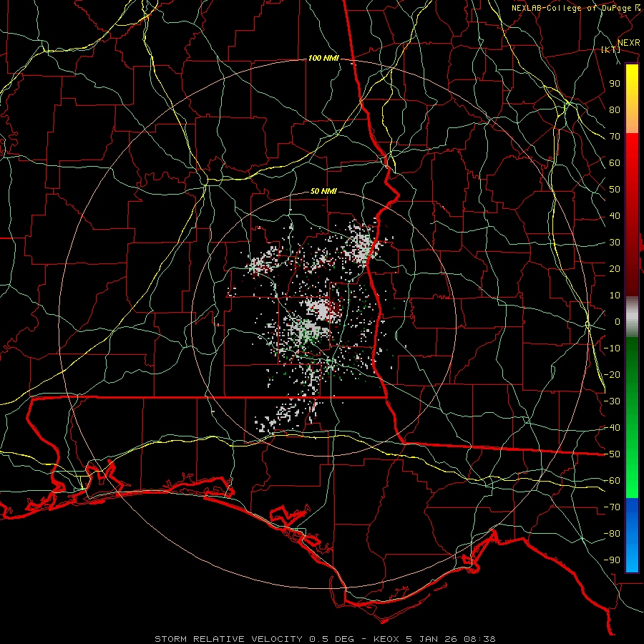The width and height of the screenshot is (644, 644).
Task: Click the "50 NMI" range ring label
Action: click(323, 191)
